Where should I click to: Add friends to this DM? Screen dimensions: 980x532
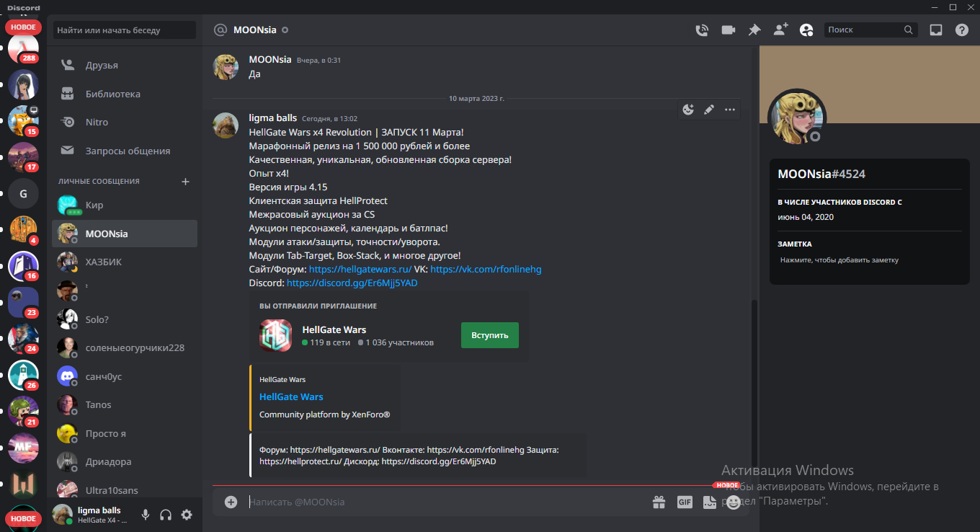point(780,30)
